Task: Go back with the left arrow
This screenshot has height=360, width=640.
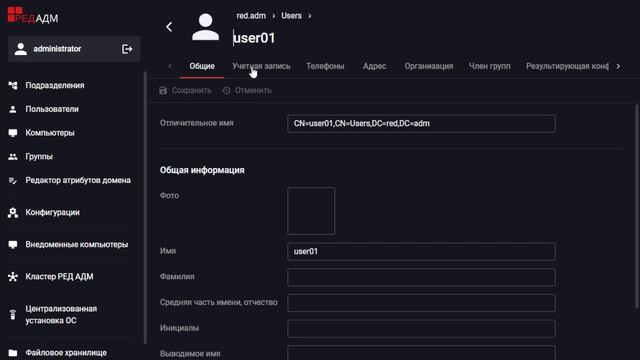Action: (x=169, y=27)
